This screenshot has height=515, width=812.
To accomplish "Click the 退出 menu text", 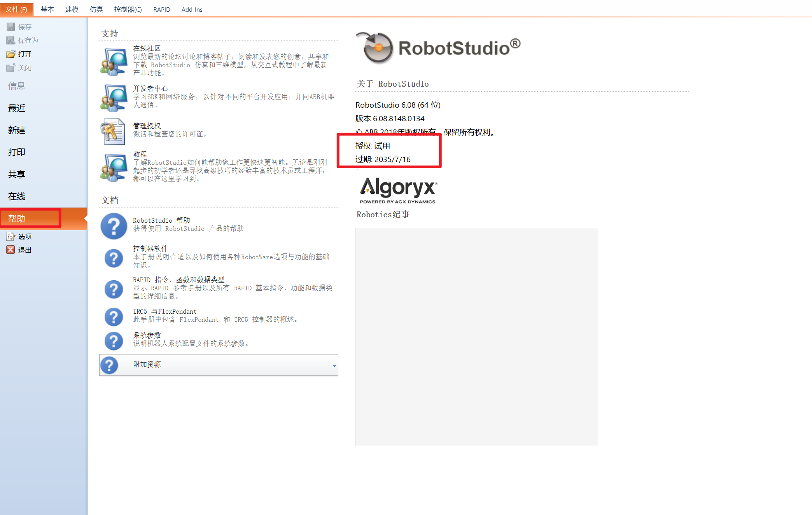I will point(25,250).
